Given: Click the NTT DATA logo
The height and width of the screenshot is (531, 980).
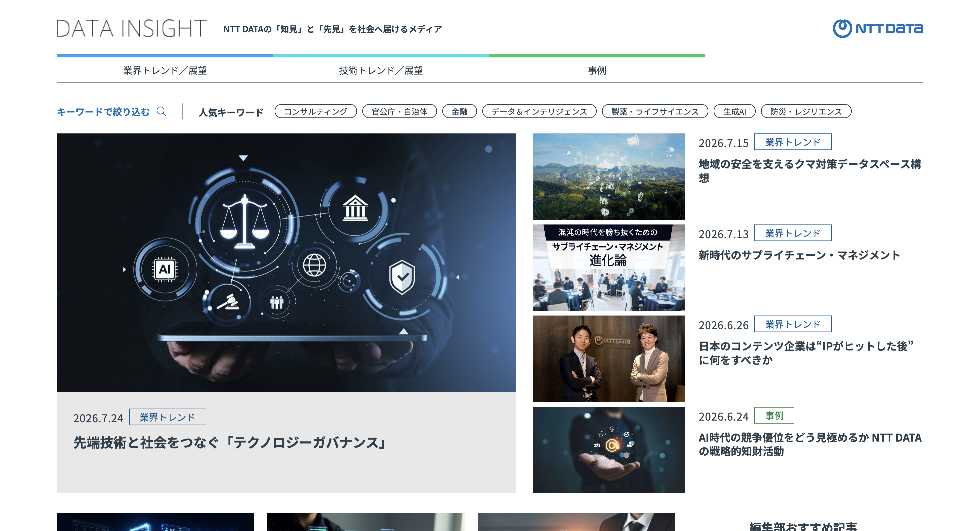Looking at the screenshot, I should (878, 29).
